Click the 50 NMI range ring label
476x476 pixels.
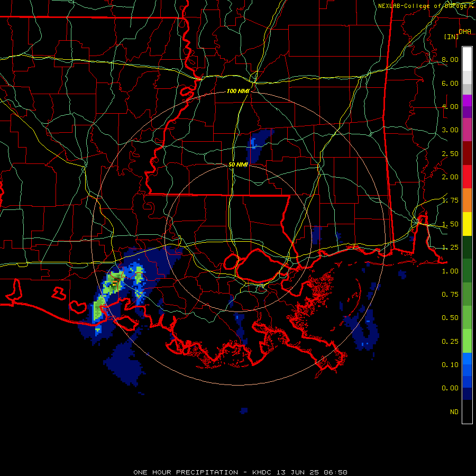click(x=238, y=164)
